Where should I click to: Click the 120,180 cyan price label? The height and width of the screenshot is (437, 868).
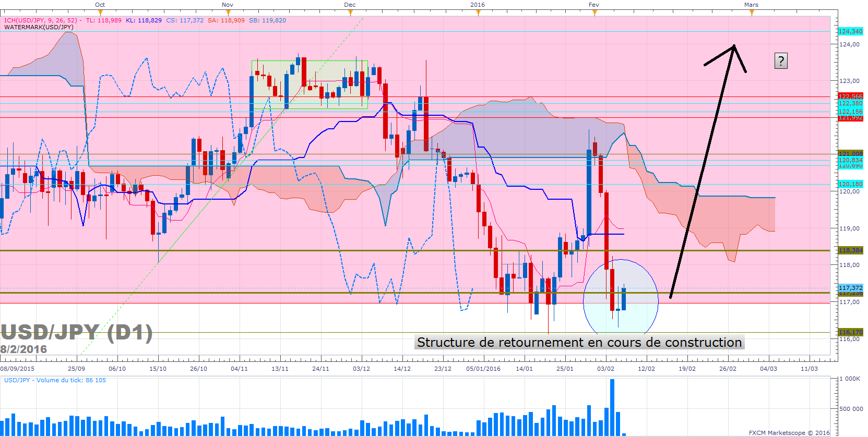[x=850, y=184]
